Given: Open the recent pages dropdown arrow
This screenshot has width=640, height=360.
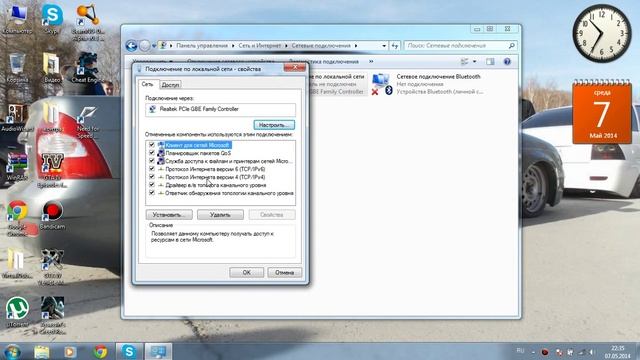Looking at the screenshot, I should pyautogui.click(x=154, y=46).
